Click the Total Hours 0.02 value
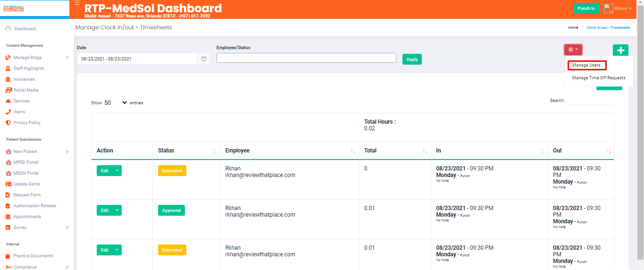The width and height of the screenshot is (644, 270). (x=369, y=128)
